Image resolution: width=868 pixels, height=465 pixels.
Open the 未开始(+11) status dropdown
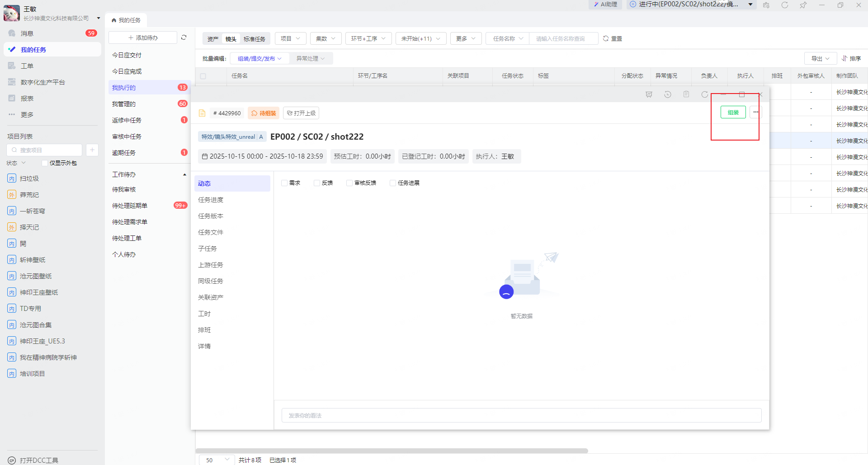tap(420, 38)
